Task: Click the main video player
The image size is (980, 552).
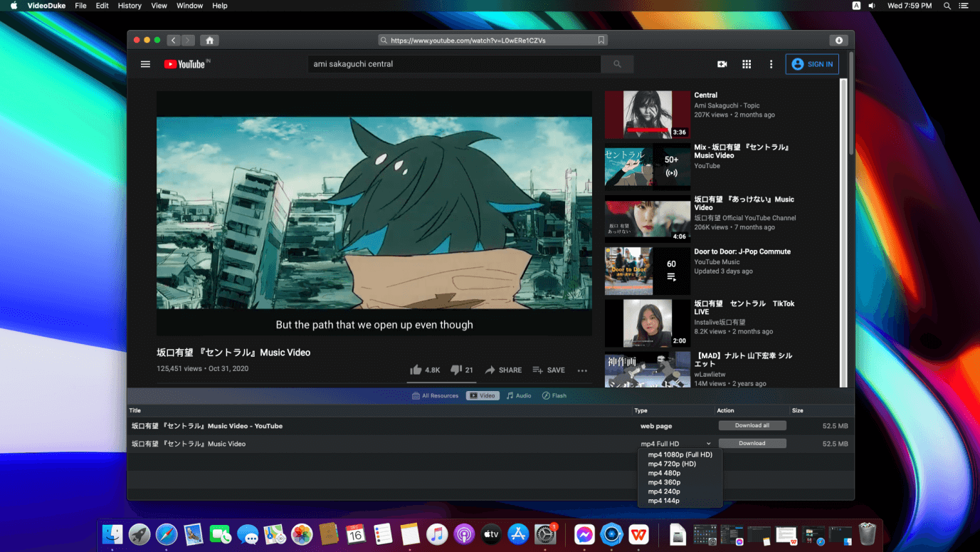Action: 374,213
